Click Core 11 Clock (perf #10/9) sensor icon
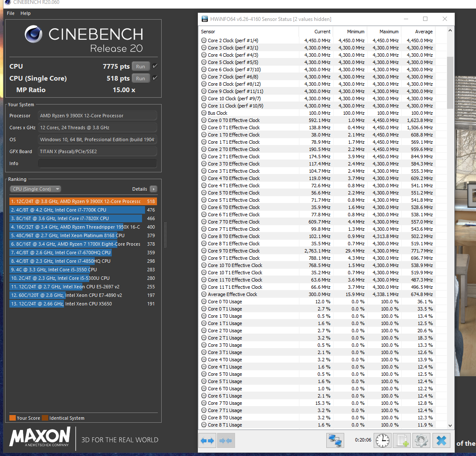476x456 pixels. 204,106
